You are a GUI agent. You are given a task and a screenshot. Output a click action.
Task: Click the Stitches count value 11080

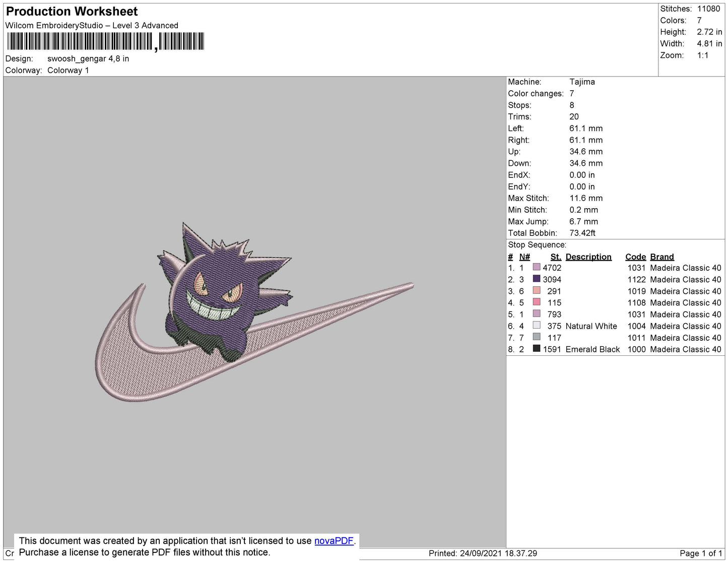[x=708, y=9]
